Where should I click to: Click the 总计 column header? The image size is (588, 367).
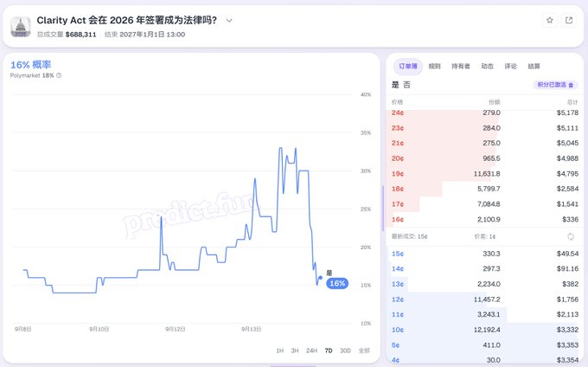coord(572,102)
